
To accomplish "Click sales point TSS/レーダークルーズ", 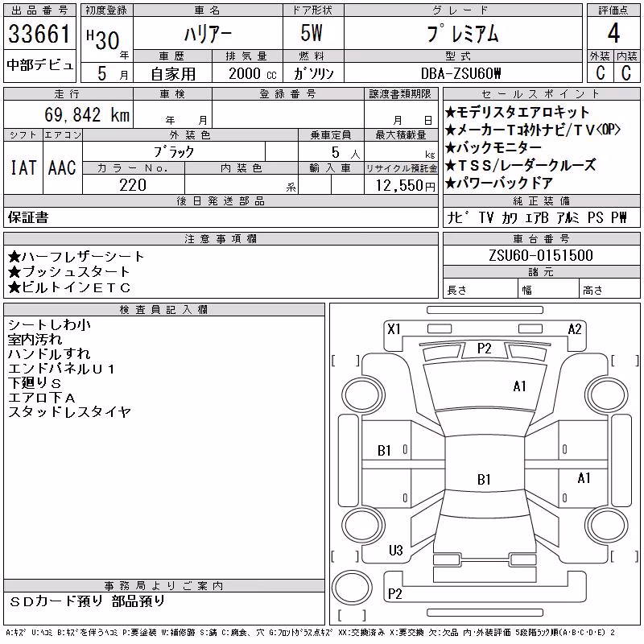I will click(x=521, y=165).
